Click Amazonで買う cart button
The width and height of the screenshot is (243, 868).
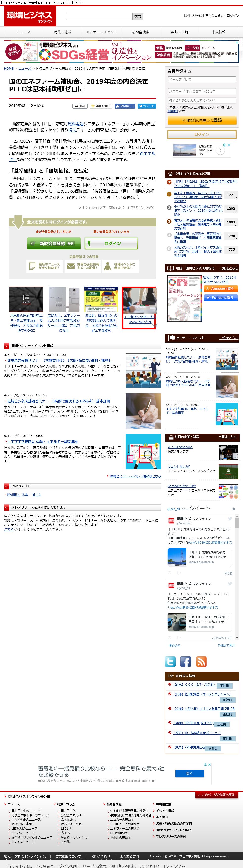point(221,289)
